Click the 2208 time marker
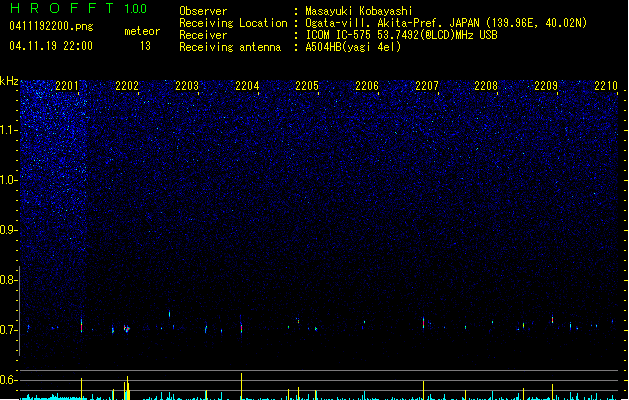629x400 pixels. [486, 86]
